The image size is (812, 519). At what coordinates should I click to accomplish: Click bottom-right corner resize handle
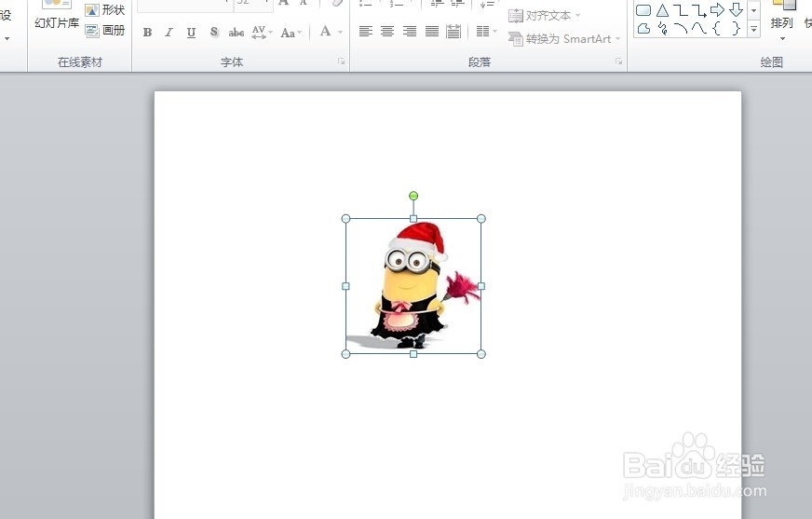point(481,354)
